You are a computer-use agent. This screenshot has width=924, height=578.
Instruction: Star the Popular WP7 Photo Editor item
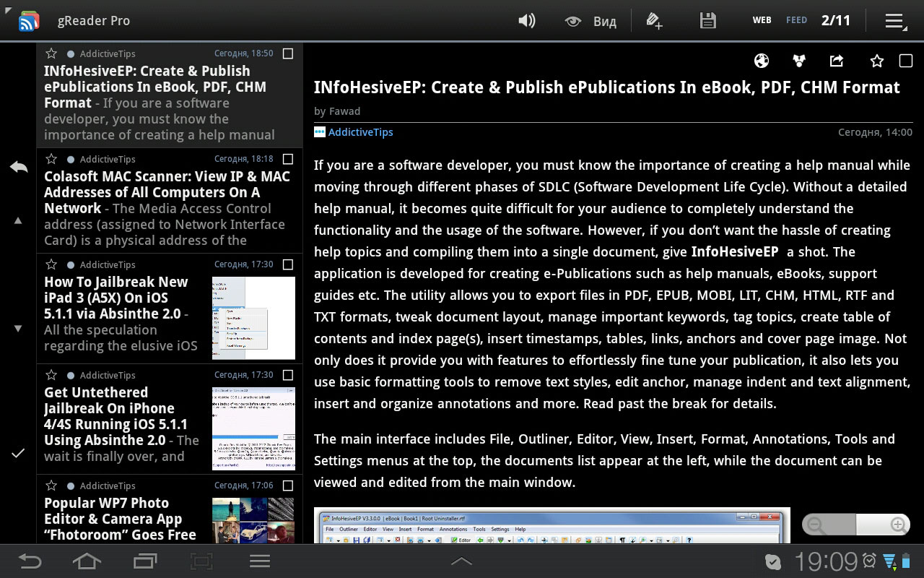51,486
